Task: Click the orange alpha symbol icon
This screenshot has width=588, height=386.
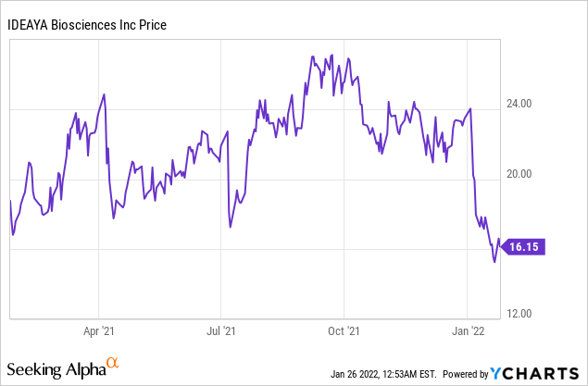Action: 113,363
